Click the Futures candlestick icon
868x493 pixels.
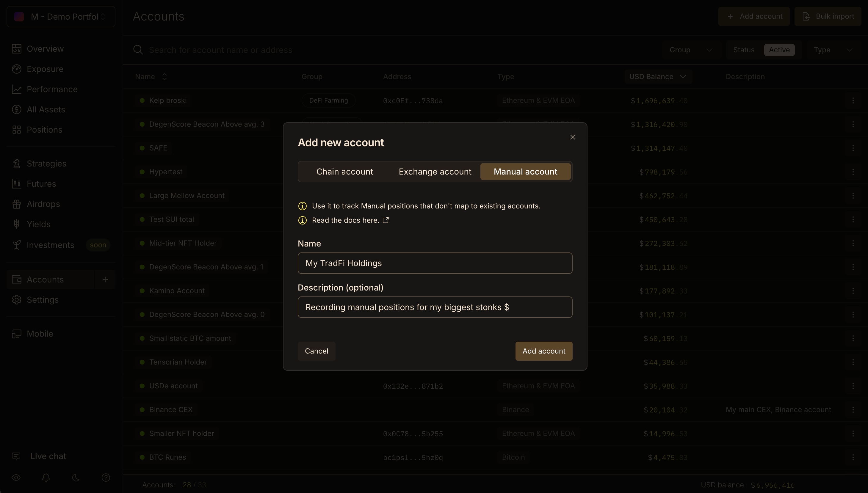tap(16, 184)
